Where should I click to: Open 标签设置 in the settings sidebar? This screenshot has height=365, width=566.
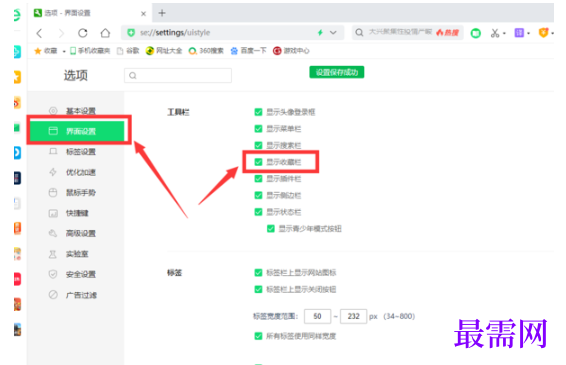[x=77, y=152]
